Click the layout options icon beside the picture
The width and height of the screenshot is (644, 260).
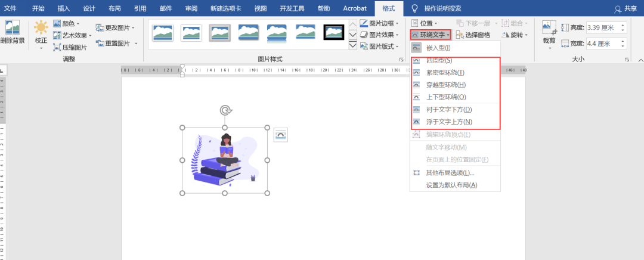[280, 135]
